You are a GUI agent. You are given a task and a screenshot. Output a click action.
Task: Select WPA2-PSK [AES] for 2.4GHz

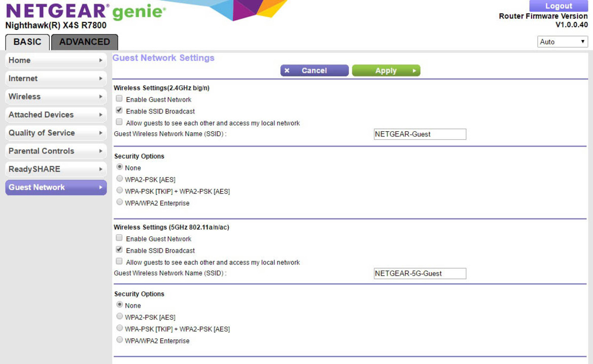(120, 179)
